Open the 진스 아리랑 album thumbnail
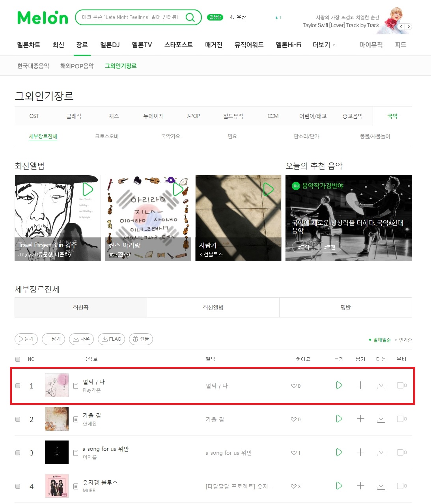The width and height of the screenshot is (431, 504). click(148, 218)
